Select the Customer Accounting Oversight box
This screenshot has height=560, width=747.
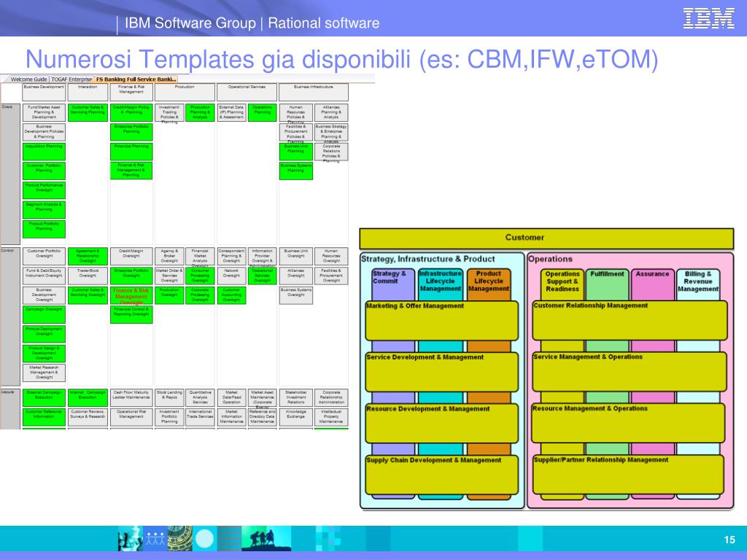tap(231, 295)
